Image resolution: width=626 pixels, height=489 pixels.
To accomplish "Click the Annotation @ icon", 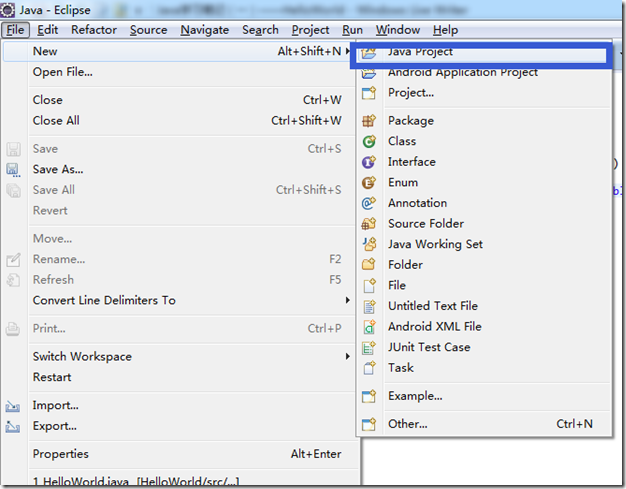I will (x=369, y=203).
